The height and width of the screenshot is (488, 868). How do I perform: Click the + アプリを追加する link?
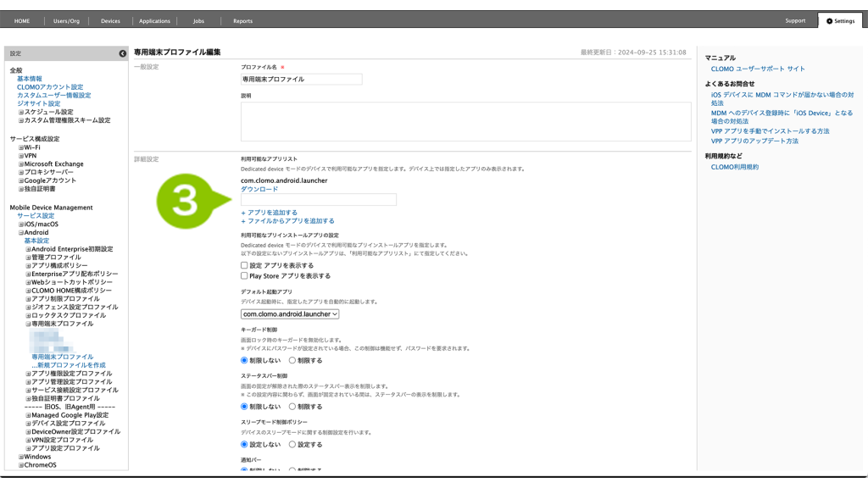pos(269,213)
